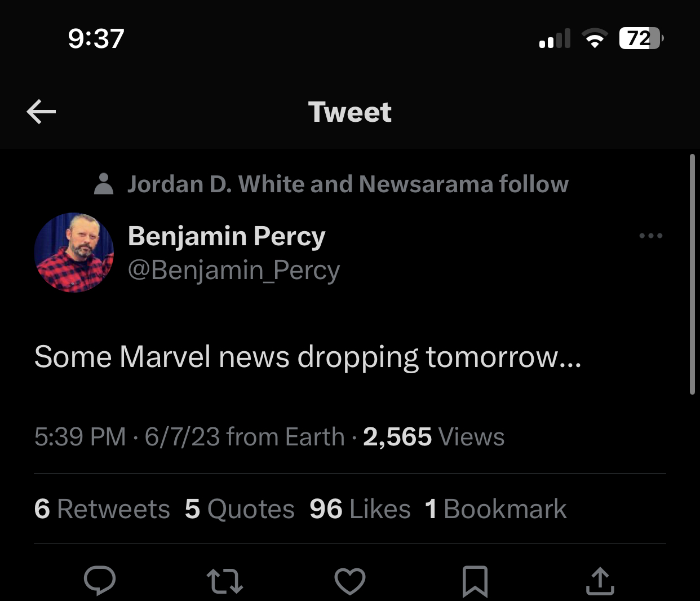
Task: View the 6 Retweets list
Action: 102,509
